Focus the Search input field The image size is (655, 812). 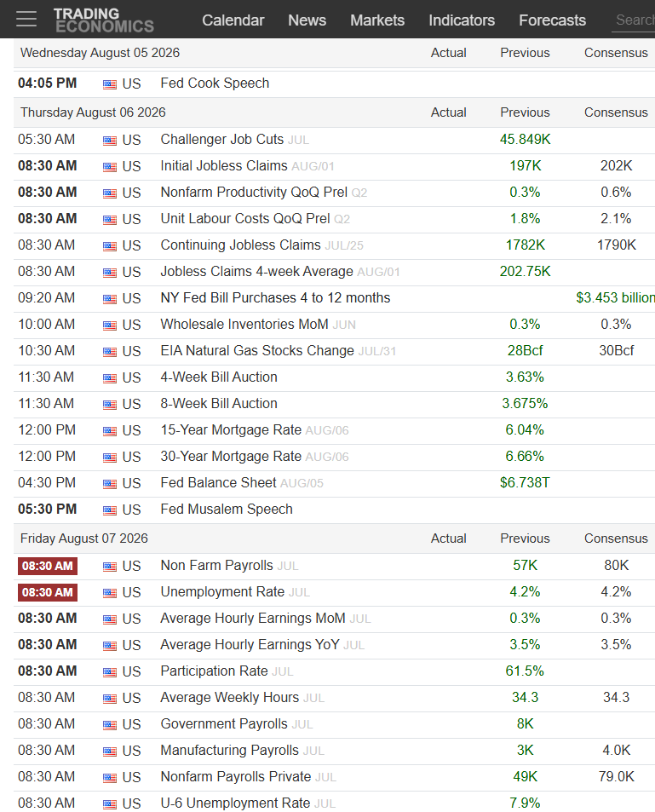click(634, 20)
